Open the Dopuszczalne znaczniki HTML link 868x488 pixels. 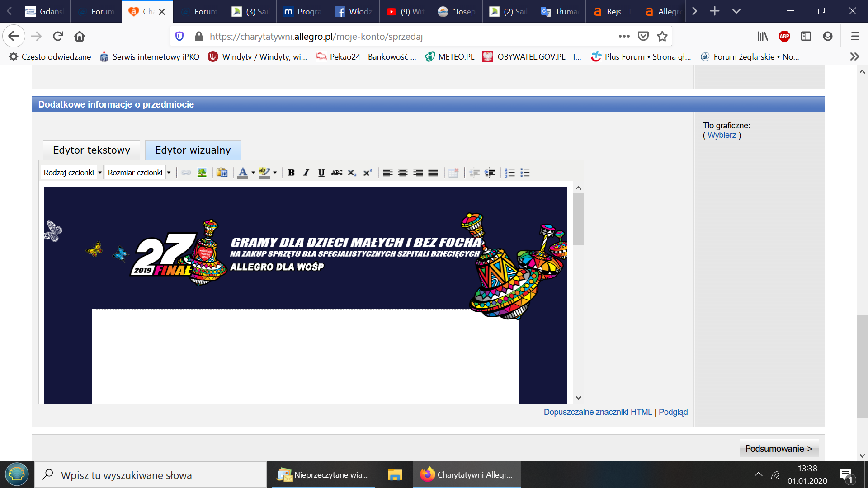[x=598, y=412]
